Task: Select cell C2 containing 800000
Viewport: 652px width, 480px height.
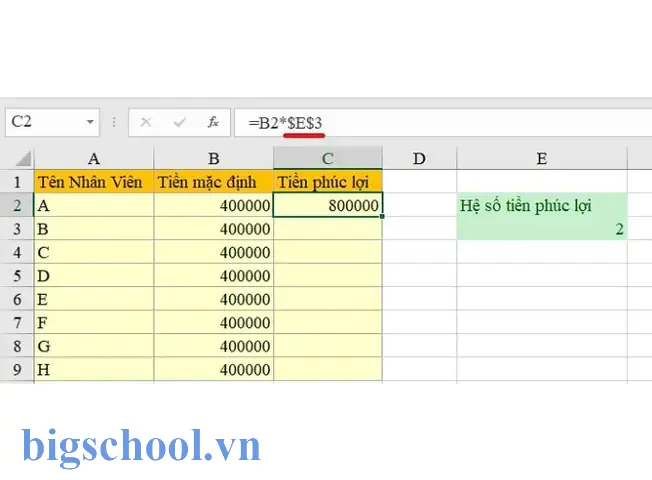Action: tap(328, 205)
